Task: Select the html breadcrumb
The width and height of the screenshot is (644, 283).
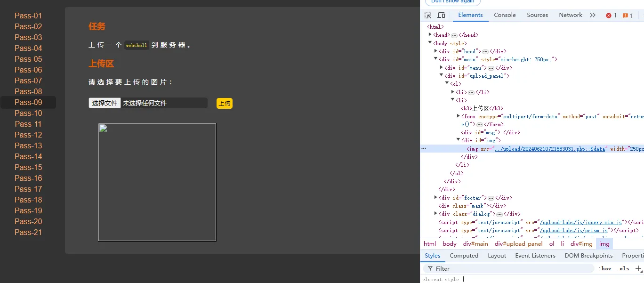Action: click(430, 243)
